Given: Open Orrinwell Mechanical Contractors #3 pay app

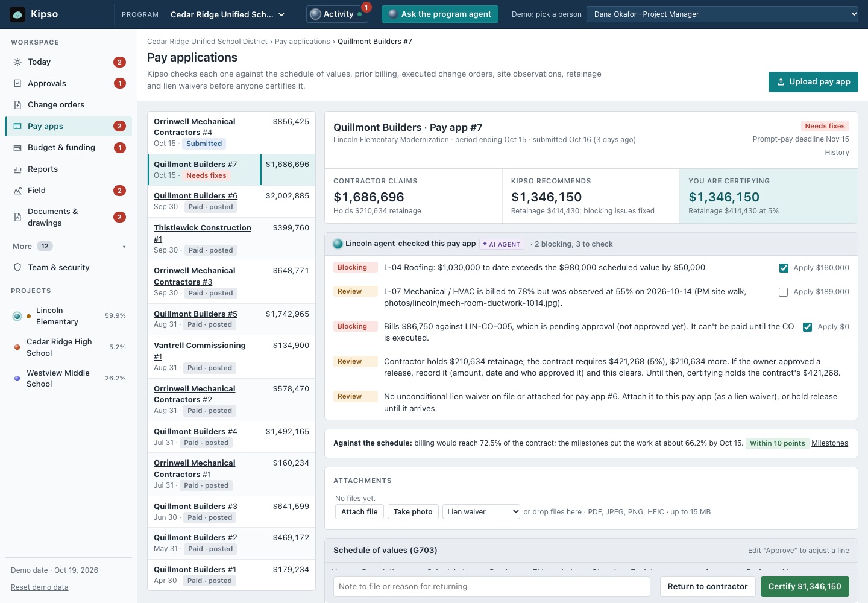Looking at the screenshot, I should click(x=195, y=276).
